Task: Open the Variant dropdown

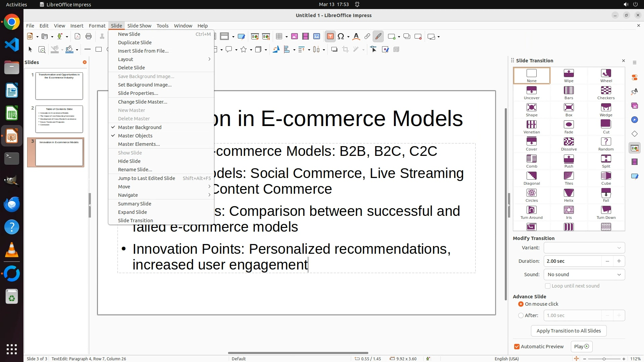Action: (584, 248)
